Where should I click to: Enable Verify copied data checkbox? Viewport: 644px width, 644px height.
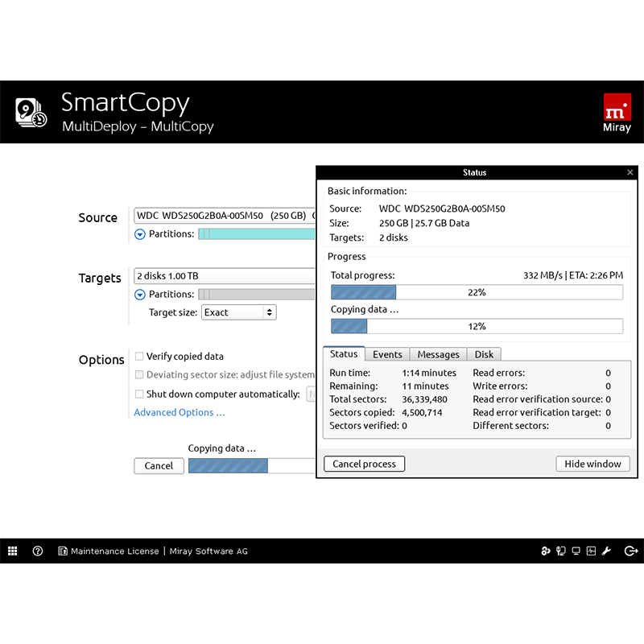139,356
